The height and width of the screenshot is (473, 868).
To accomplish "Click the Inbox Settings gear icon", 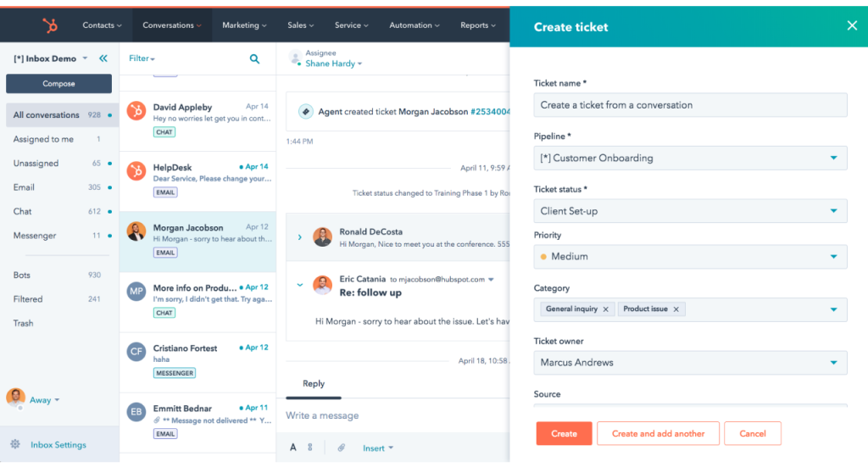I will point(15,444).
